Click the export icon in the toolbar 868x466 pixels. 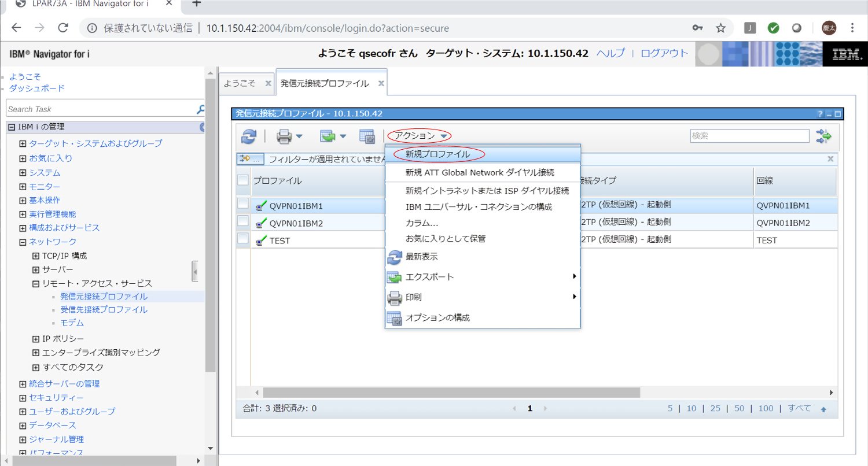click(328, 136)
